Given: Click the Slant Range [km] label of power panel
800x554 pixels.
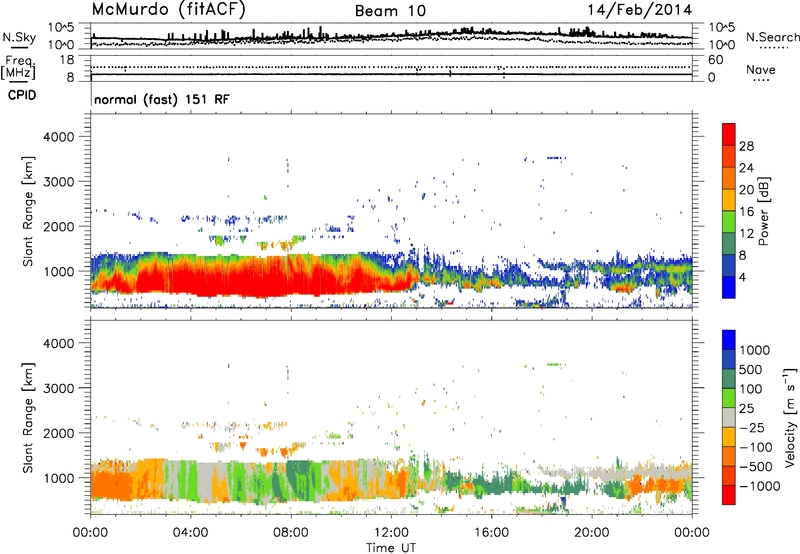Looking at the screenshot, I should [x=28, y=212].
